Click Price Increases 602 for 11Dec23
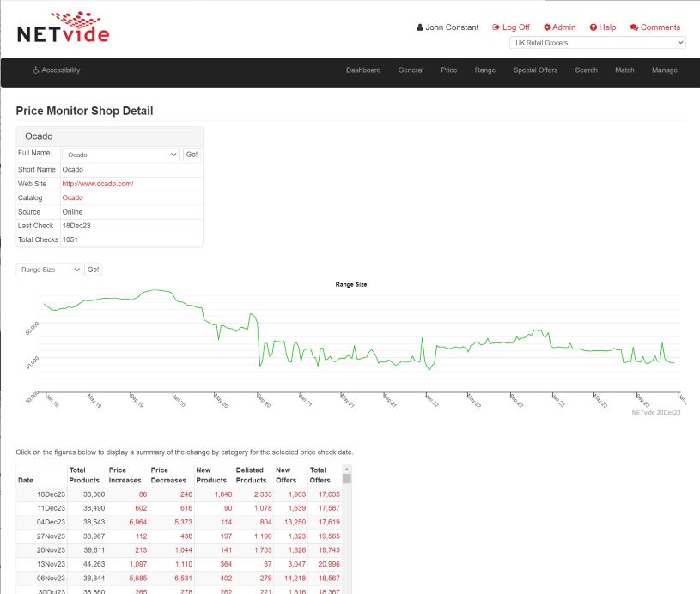Viewport: 700px width, 594px height. coord(141,508)
